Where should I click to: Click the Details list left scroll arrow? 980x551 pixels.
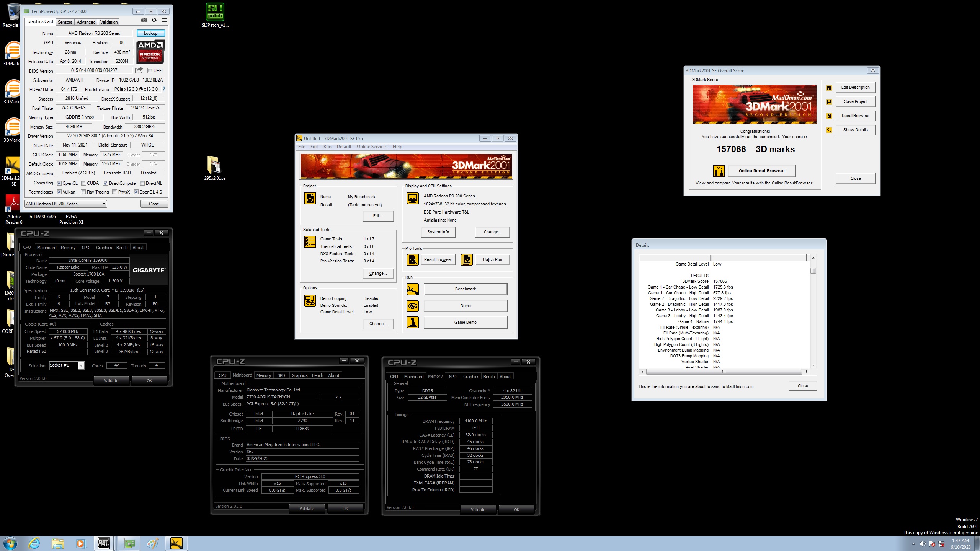[642, 372]
